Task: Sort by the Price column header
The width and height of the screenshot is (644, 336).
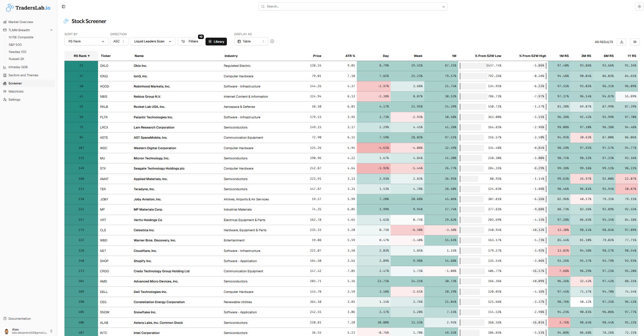Action: tap(317, 56)
